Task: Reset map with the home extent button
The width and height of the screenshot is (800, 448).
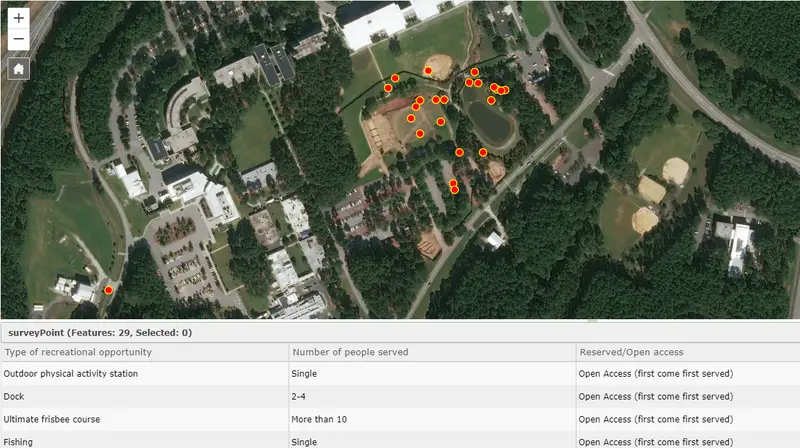Action: click(18, 69)
